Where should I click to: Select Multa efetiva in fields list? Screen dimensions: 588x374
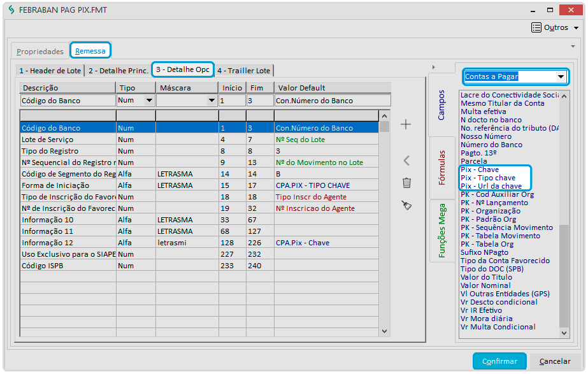(484, 111)
